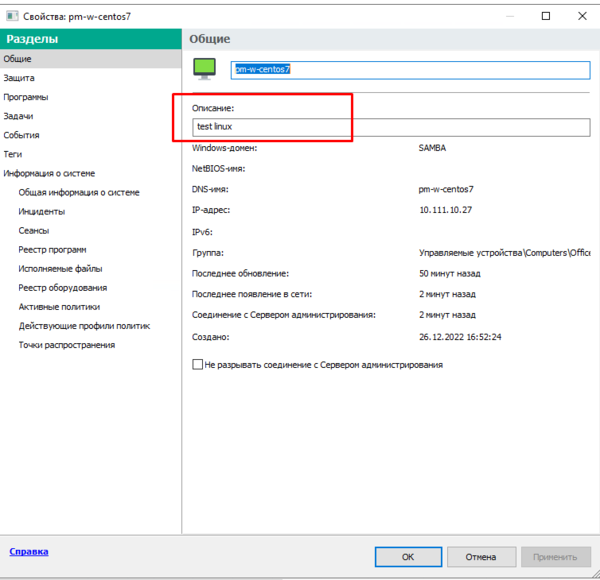
Task: Select Информация о системе section
Action: (91, 173)
